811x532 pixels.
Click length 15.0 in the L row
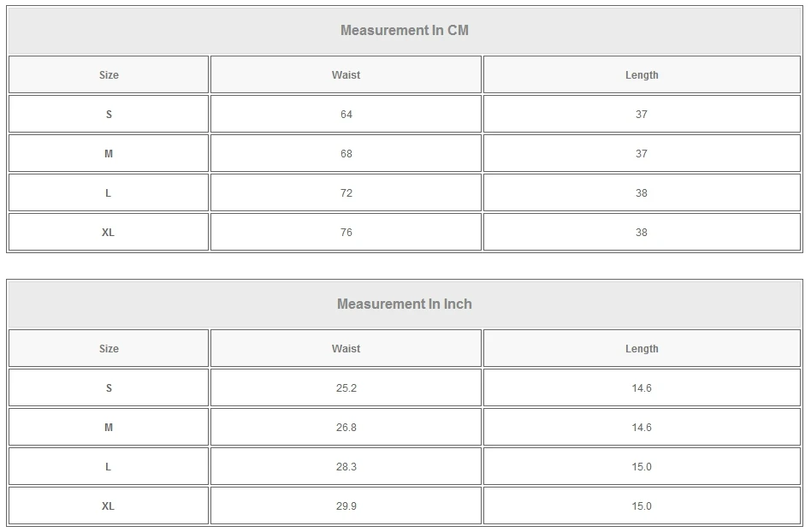(642, 467)
